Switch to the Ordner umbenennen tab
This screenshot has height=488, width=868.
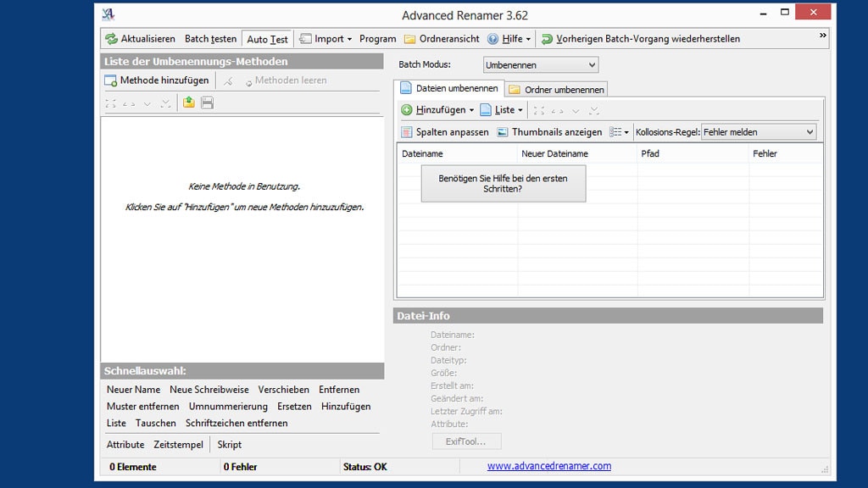556,90
